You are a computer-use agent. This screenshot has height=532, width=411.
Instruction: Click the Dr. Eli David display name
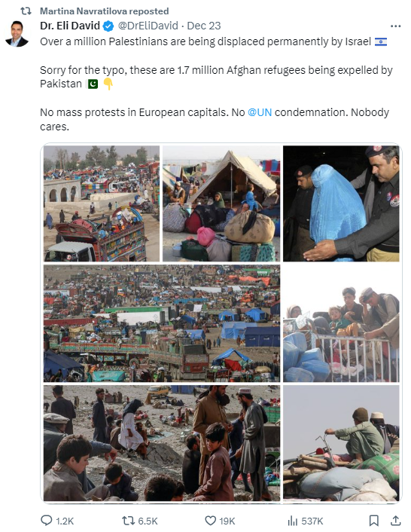coord(70,26)
